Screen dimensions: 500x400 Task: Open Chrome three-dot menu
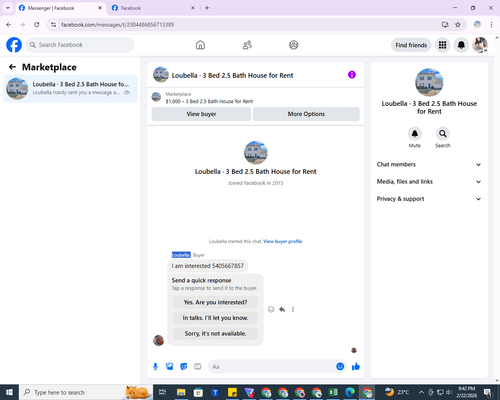pyautogui.click(x=491, y=24)
